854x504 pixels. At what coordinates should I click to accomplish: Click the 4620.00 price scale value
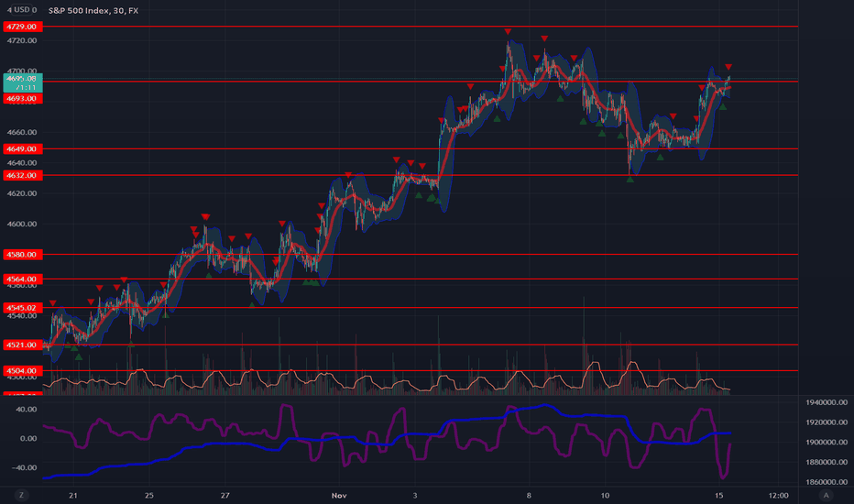(22, 193)
